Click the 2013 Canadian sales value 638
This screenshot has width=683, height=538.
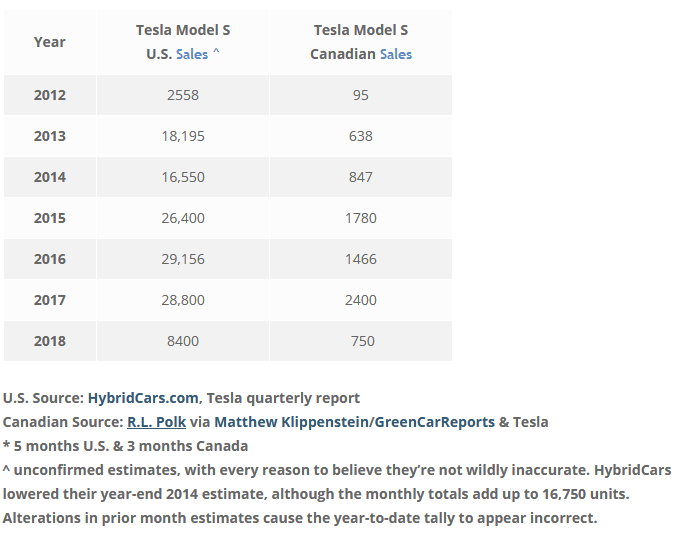click(361, 136)
